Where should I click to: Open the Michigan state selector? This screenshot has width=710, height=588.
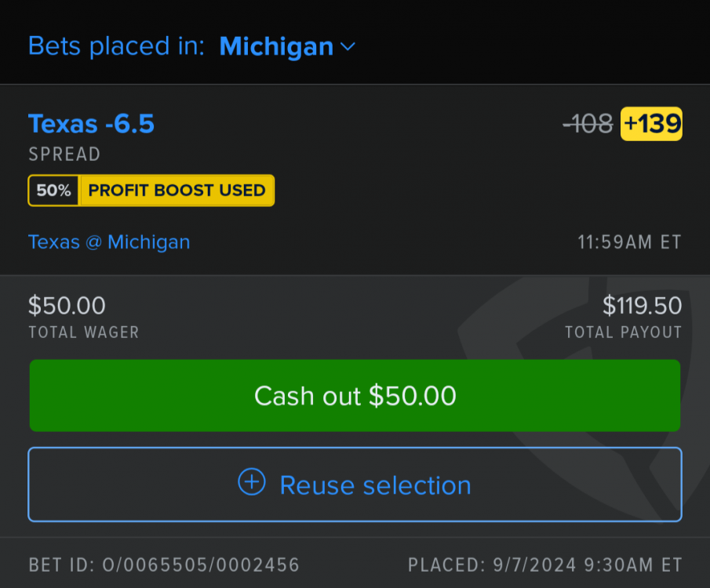coord(277,47)
